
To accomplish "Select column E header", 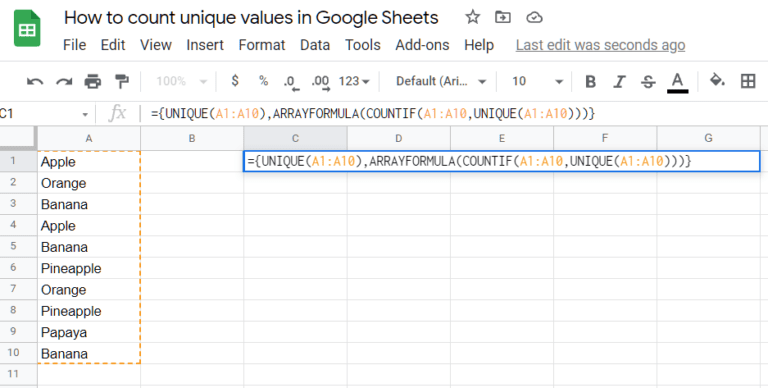I will coord(502,139).
